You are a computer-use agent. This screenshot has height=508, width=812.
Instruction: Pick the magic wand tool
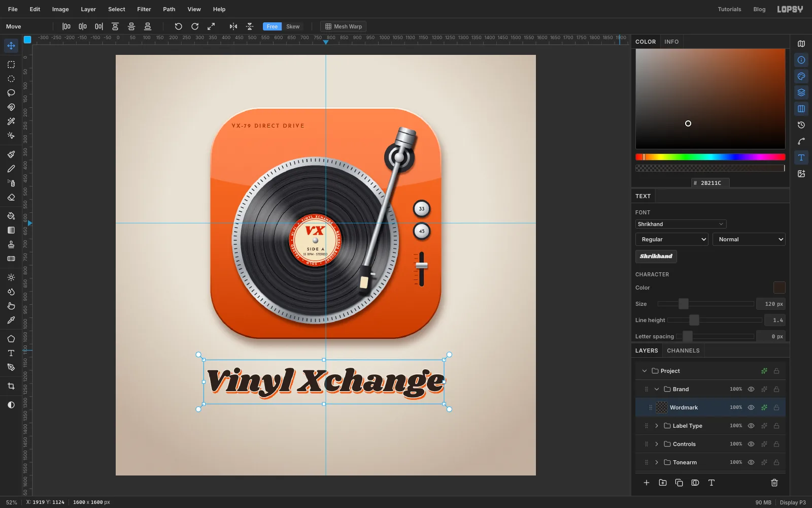click(11, 121)
